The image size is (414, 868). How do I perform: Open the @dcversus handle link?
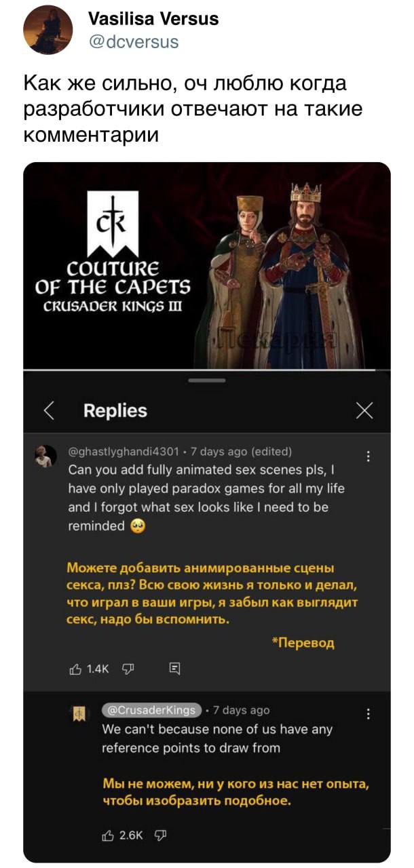(x=134, y=42)
